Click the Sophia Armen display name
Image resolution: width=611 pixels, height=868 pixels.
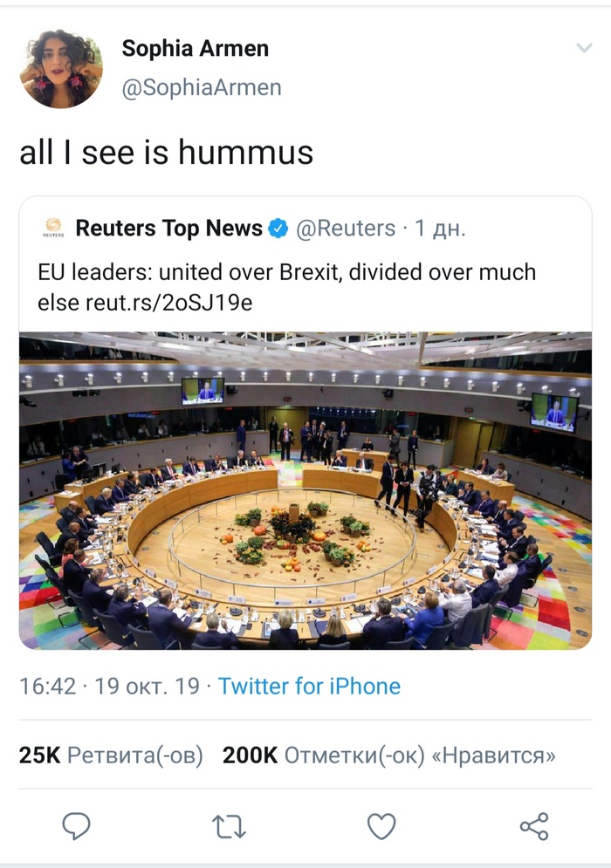tap(196, 49)
